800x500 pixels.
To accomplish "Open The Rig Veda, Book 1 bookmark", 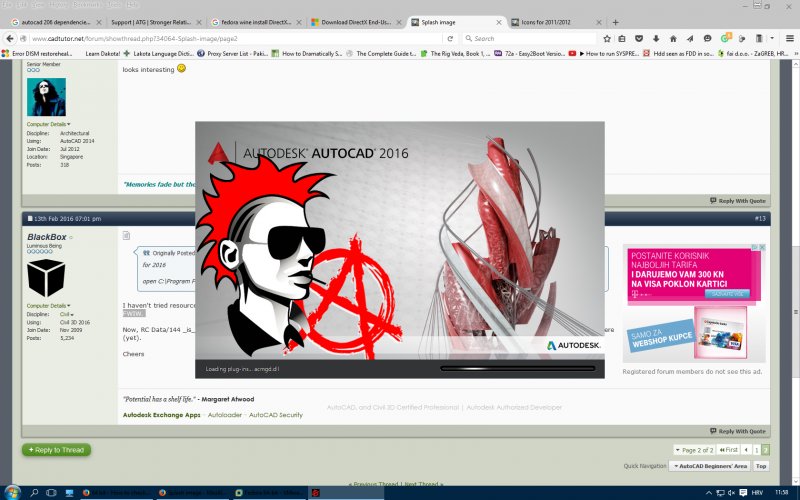I will 455,53.
